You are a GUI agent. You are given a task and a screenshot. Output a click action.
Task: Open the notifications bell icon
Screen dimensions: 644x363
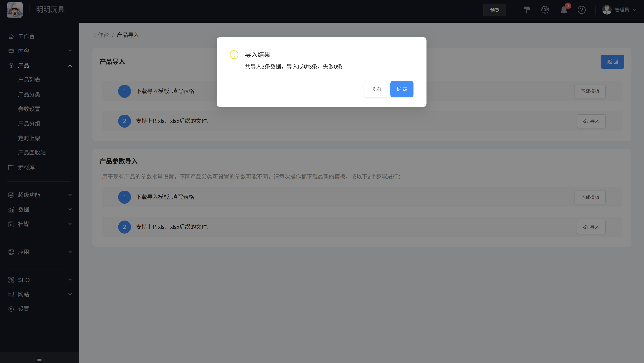point(563,10)
